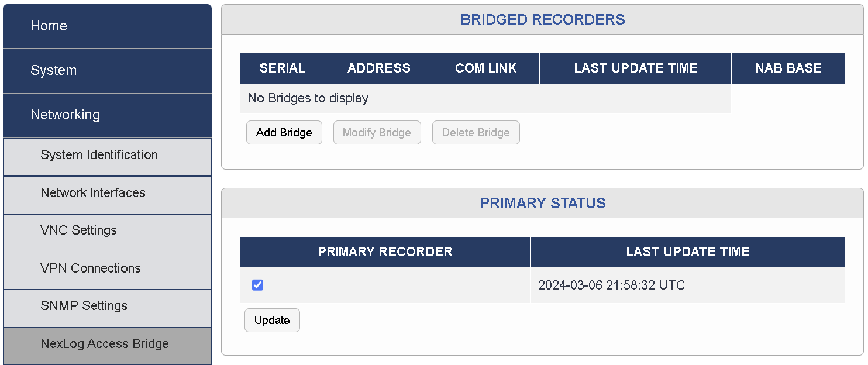Click the ADDRESS column header
The height and width of the screenshot is (365, 868).
(378, 68)
